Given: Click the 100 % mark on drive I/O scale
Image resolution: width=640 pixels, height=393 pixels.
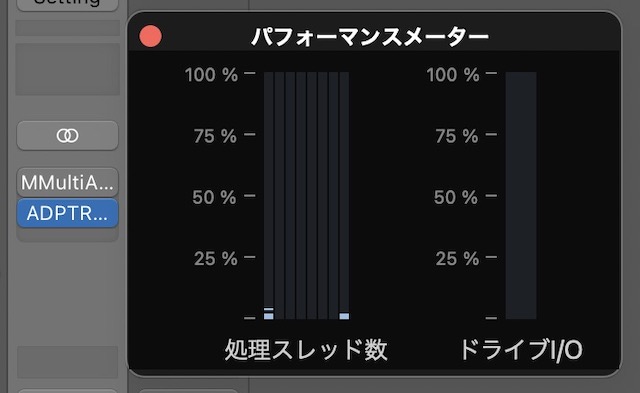Looking at the screenshot, I should point(453,75).
